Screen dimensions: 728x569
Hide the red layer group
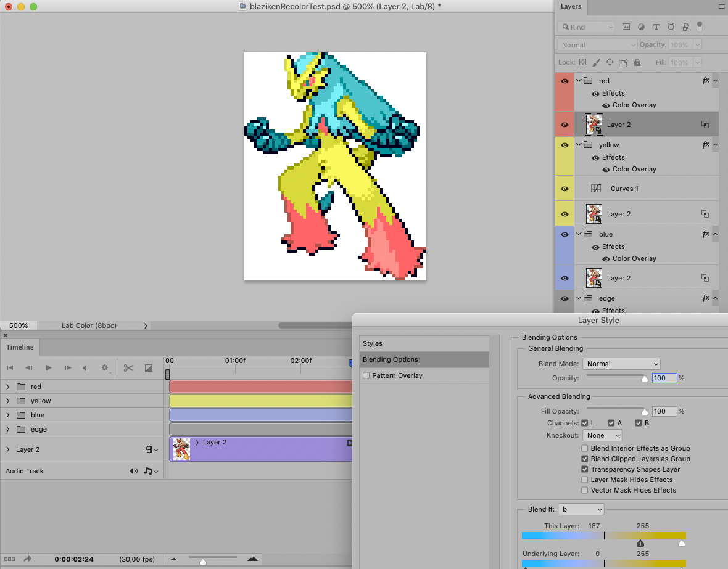[x=564, y=80]
